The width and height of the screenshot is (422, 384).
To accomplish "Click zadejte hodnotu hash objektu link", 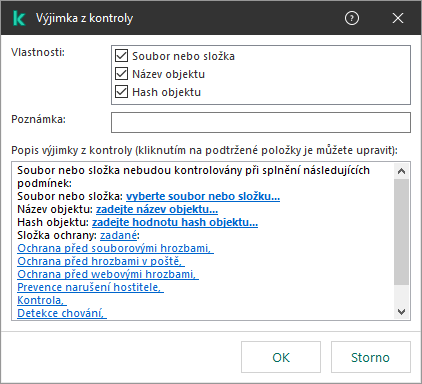I will coord(175,222).
